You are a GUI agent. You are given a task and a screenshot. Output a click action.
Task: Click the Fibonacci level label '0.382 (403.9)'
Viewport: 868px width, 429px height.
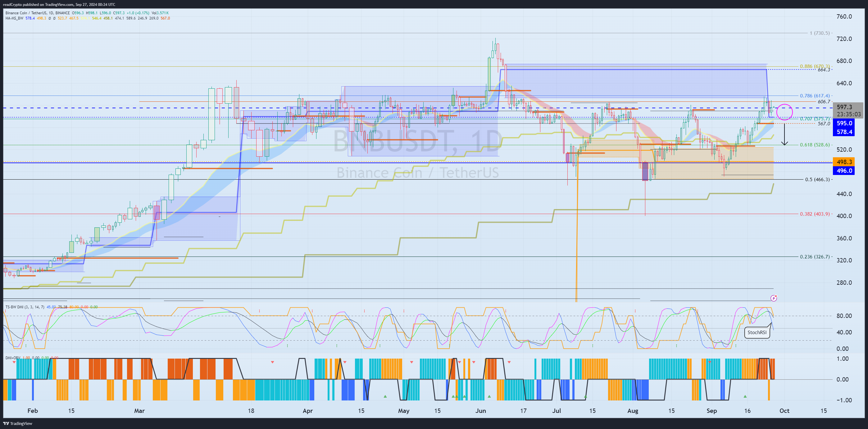(815, 214)
